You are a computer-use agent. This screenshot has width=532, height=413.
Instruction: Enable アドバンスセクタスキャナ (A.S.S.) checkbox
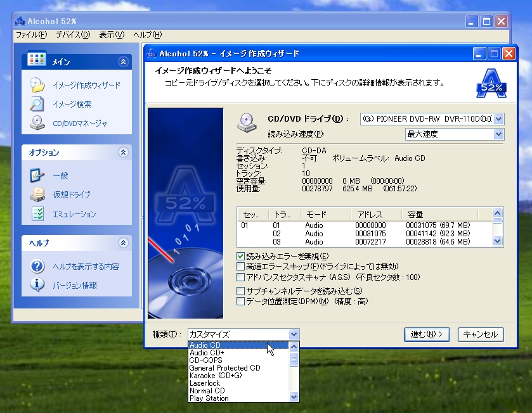click(240, 277)
